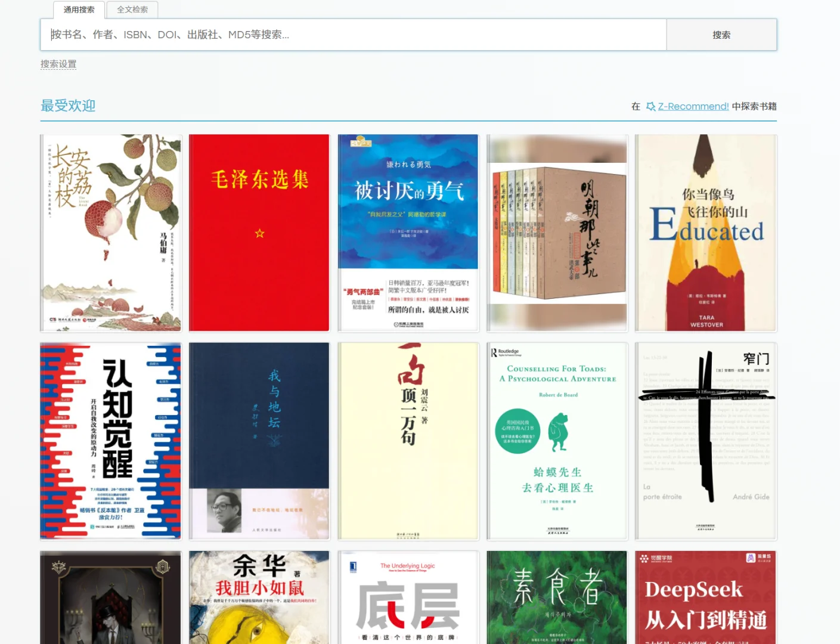Open the 明朝那些事儿 box set cover
840x644 pixels.
[557, 233]
